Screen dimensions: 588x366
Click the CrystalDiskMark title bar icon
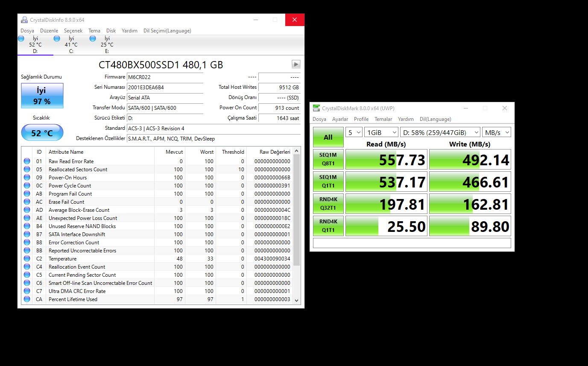click(x=316, y=108)
